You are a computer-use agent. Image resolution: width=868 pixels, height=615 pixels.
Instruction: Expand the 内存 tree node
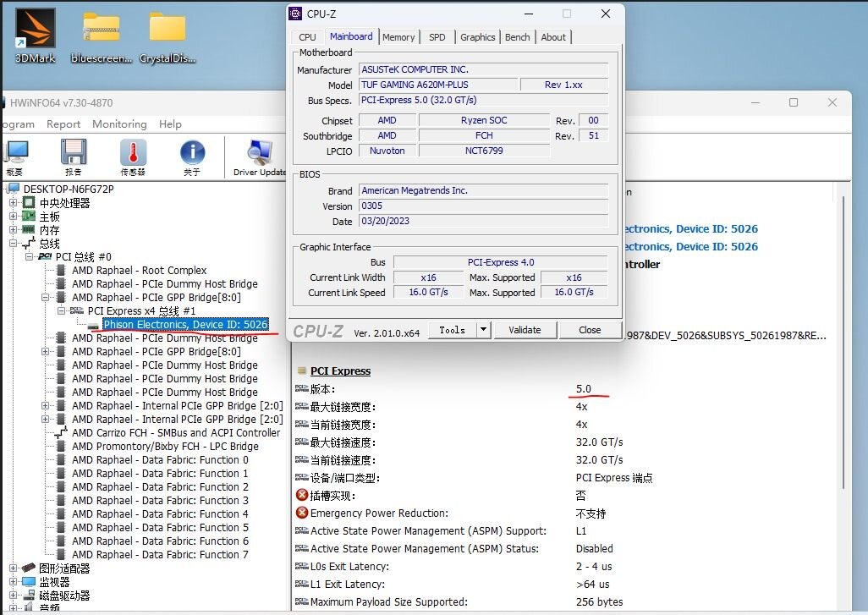click(x=14, y=230)
